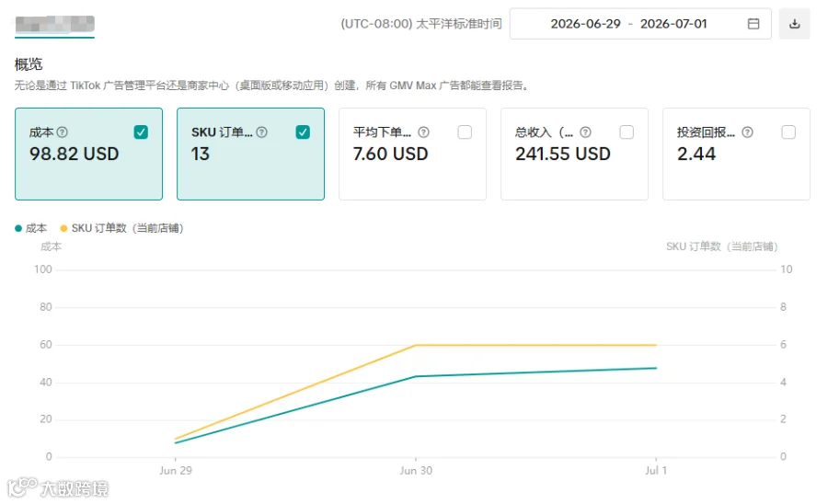Select the end date 2026-07-01
Viewport: 828px width, 504px height.
click(673, 24)
